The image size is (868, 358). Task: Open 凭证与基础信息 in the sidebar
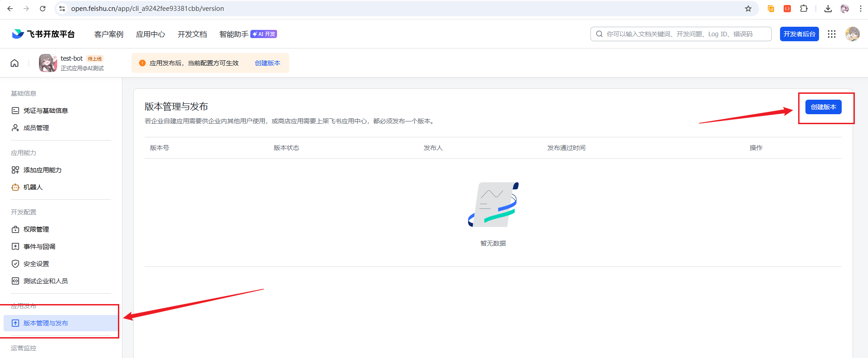45,111
